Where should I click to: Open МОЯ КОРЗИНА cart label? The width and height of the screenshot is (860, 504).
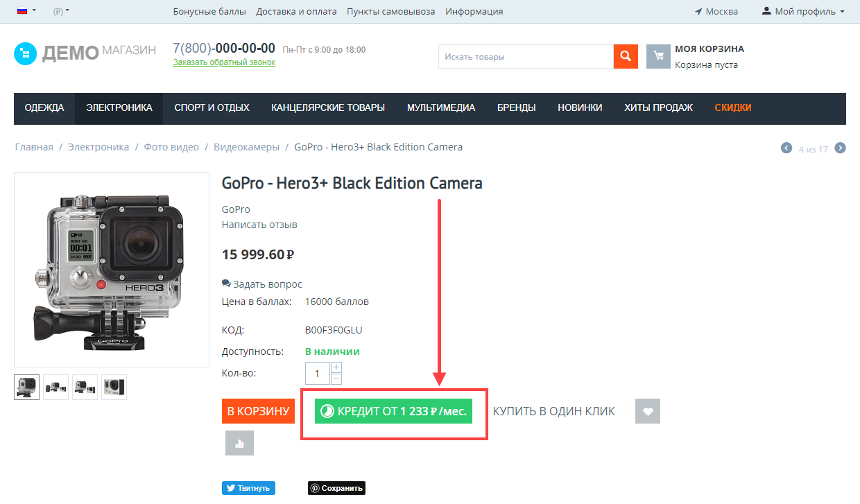pos(709,49)
